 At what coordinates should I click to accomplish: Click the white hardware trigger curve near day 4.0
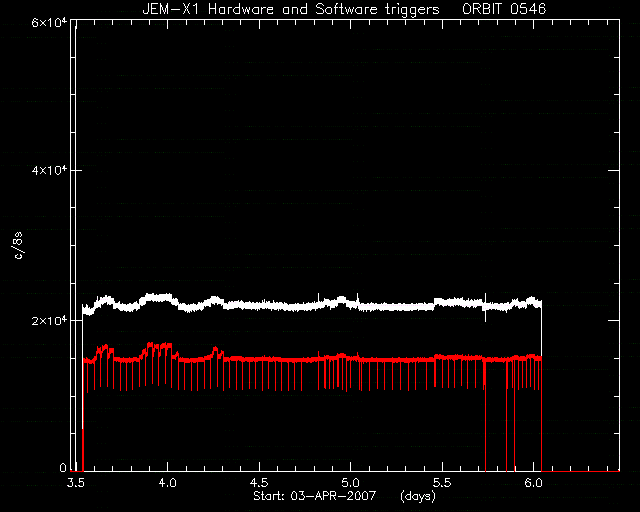[x=167, y=298]
